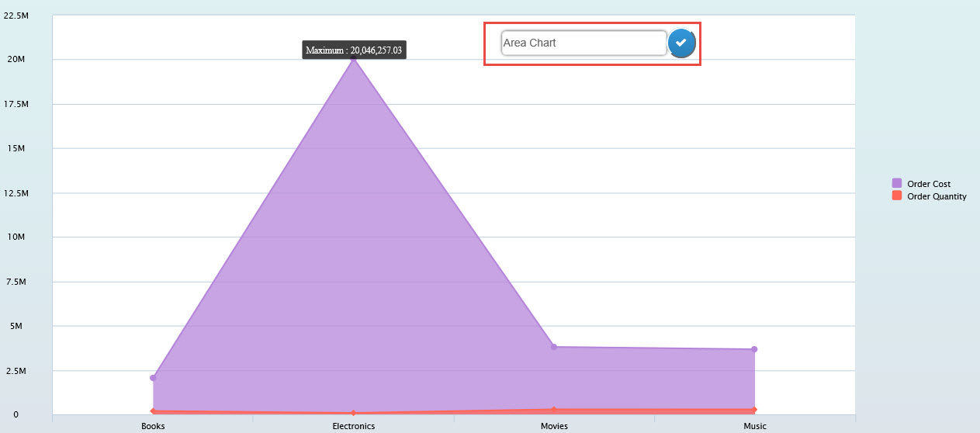
Task: Click the 22.5M value axis label
Action: click(x=16, y=15)
